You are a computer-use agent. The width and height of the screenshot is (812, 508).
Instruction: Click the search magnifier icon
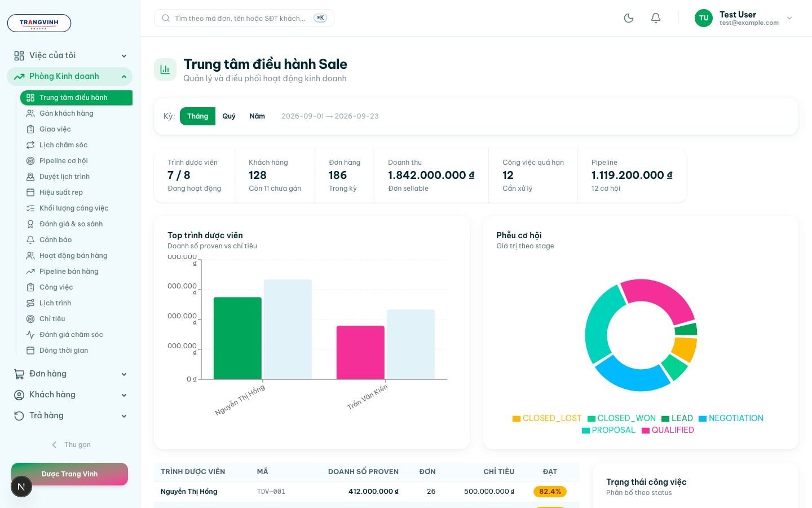point(166,18)
